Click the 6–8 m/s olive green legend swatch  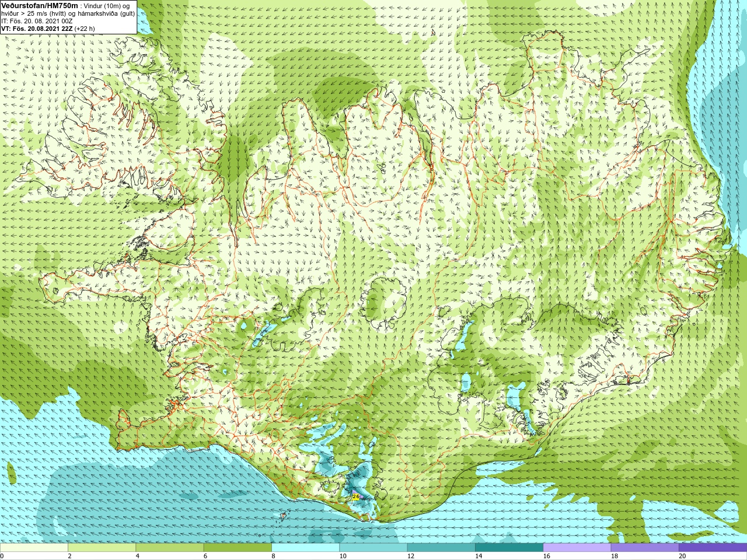click(x=238, y=548)
